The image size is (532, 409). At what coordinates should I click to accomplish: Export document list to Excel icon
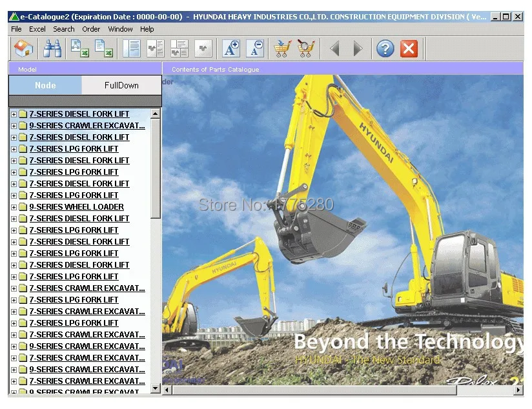click(103, 48)
